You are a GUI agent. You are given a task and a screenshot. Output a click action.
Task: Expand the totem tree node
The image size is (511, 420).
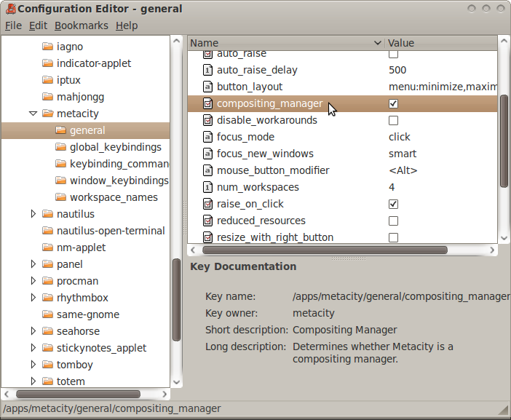pyautogui.click(x=33, y=381)
